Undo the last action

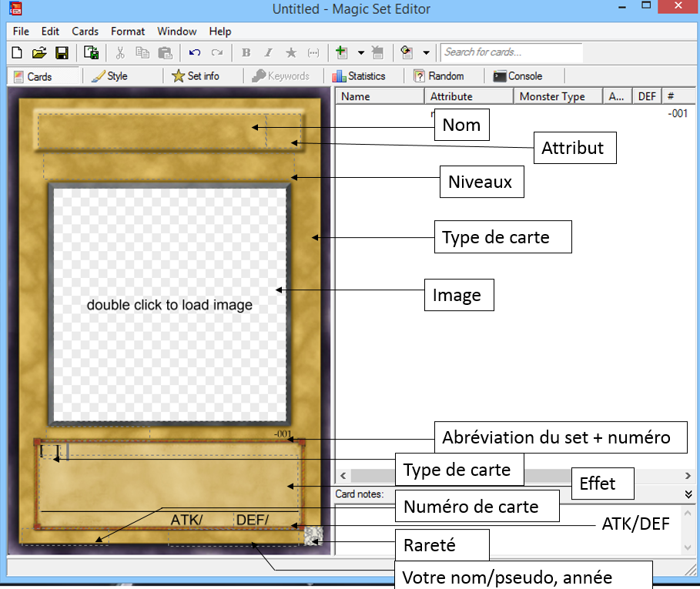click(x=195, y=52)
